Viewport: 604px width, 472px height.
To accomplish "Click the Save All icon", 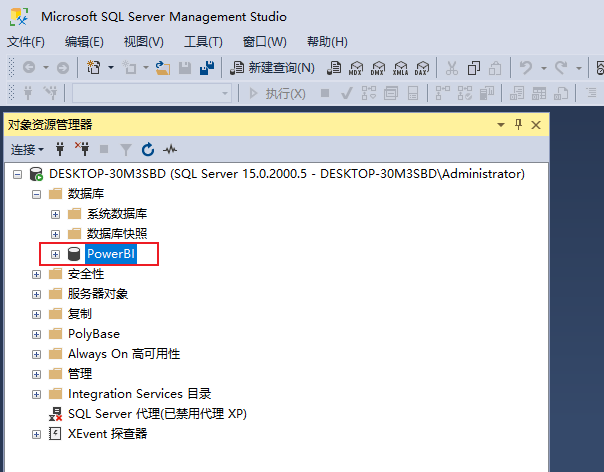I will (207, 68).
